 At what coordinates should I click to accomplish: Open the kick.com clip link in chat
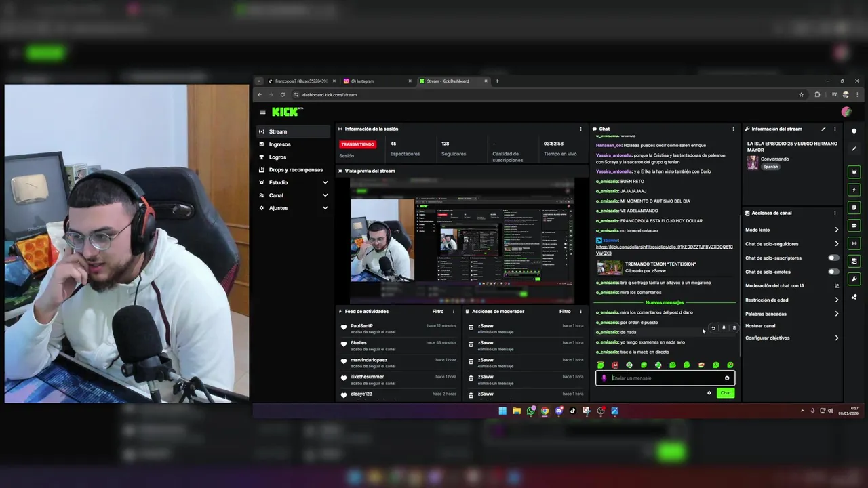664,250
